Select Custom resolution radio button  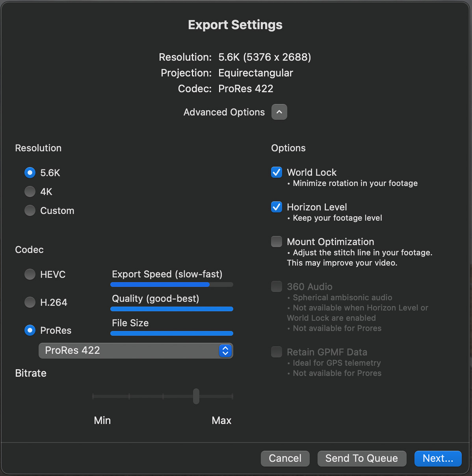point(30,210)
